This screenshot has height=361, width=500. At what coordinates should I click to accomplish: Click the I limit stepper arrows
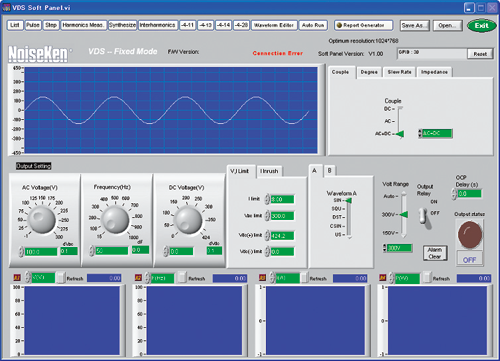(x=267, y=199)
